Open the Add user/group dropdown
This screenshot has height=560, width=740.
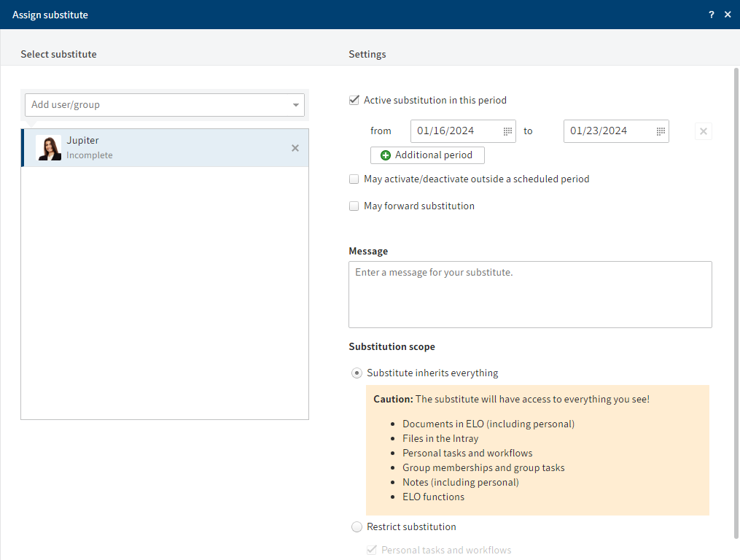point(297,104)
